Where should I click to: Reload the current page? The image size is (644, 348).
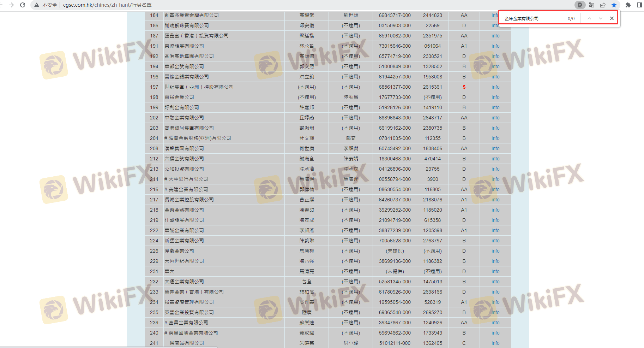23,5
